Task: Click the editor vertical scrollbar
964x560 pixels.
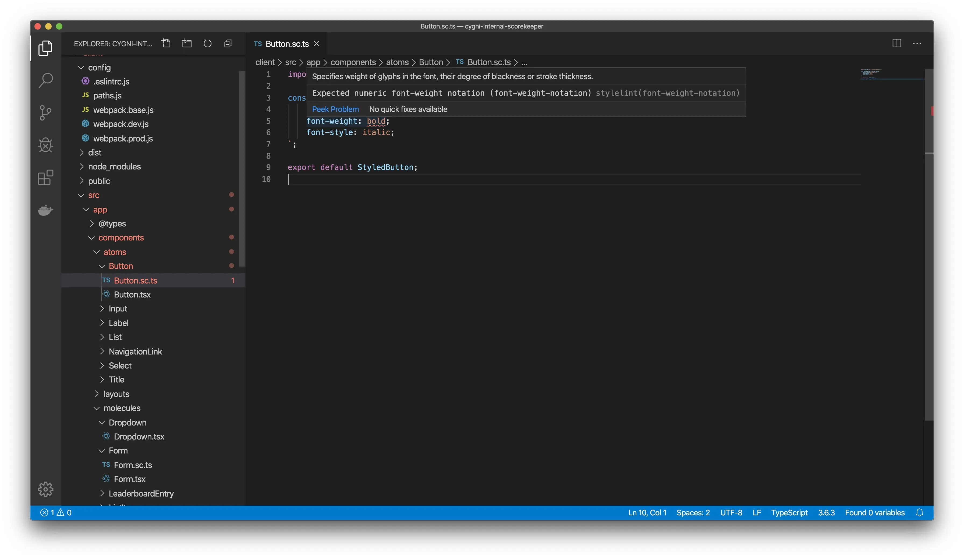Action: point(929,268)
